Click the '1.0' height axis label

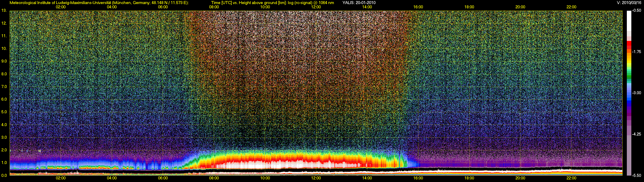point(4,163)
